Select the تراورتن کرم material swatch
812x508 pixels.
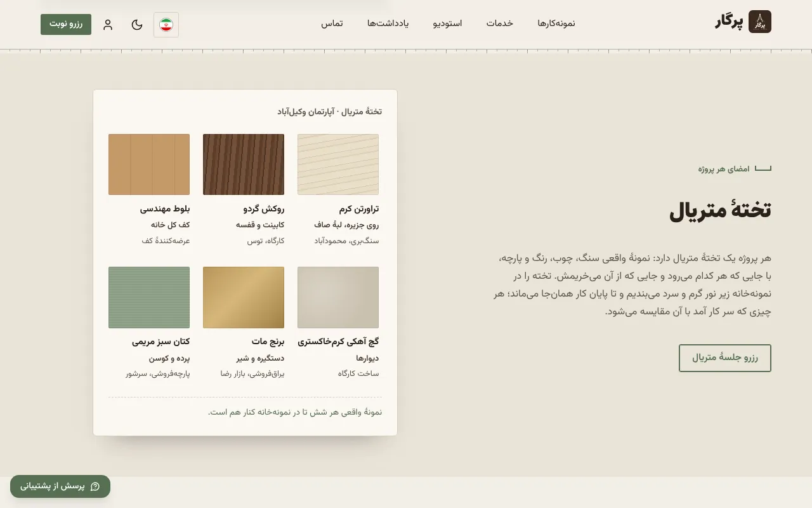pos(338,164)
